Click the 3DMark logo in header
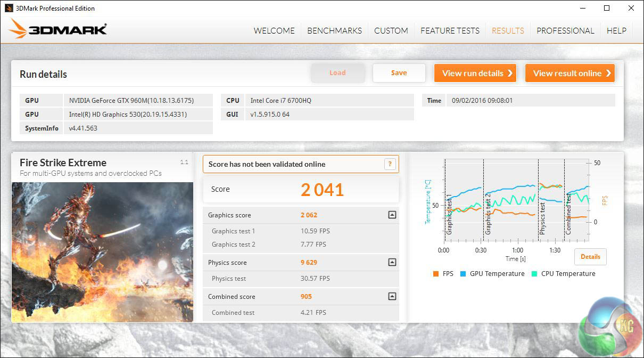This screenshot has height=358, width=644. click(x=58, y=29)
